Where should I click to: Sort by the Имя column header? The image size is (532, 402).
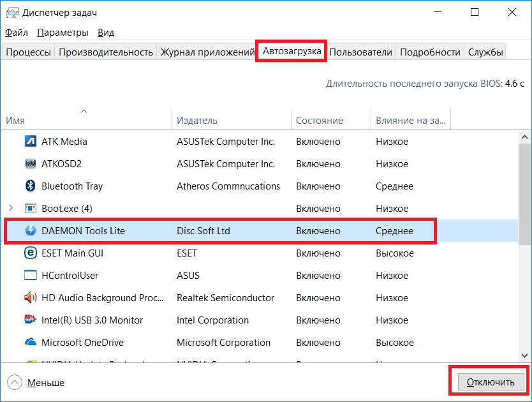87,119
